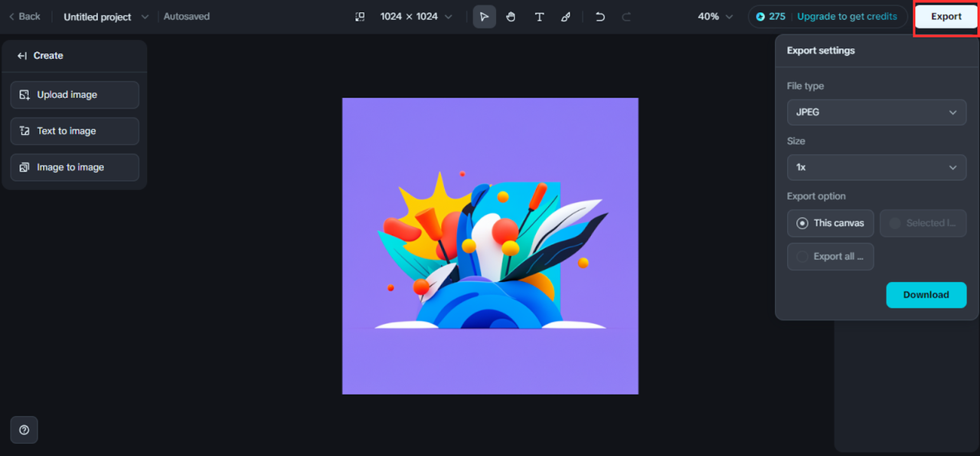Open the 1x size dropdown

tap(877, 167)
